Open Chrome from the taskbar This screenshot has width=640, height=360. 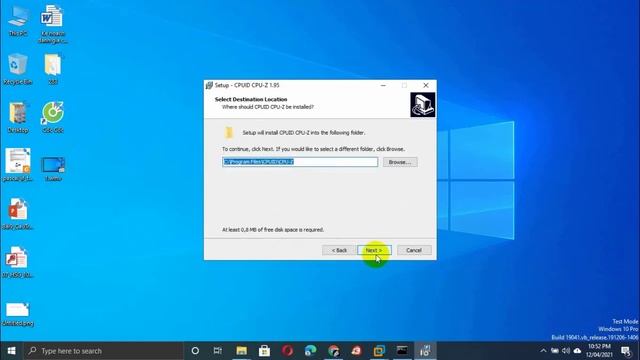click(333, 351)
